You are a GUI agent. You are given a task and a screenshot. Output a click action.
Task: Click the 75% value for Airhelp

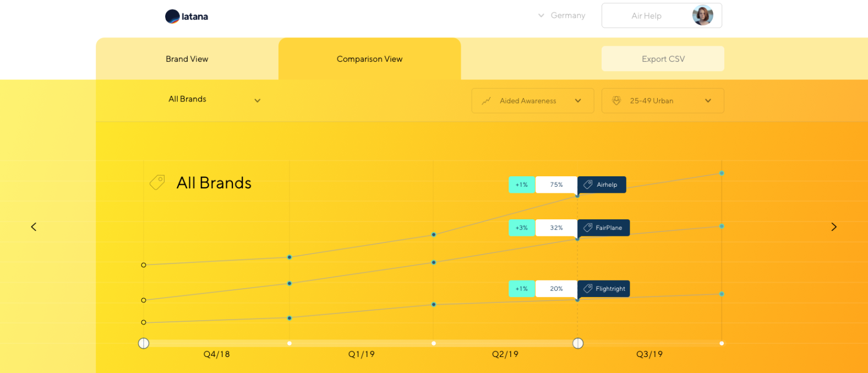point(556,185)
